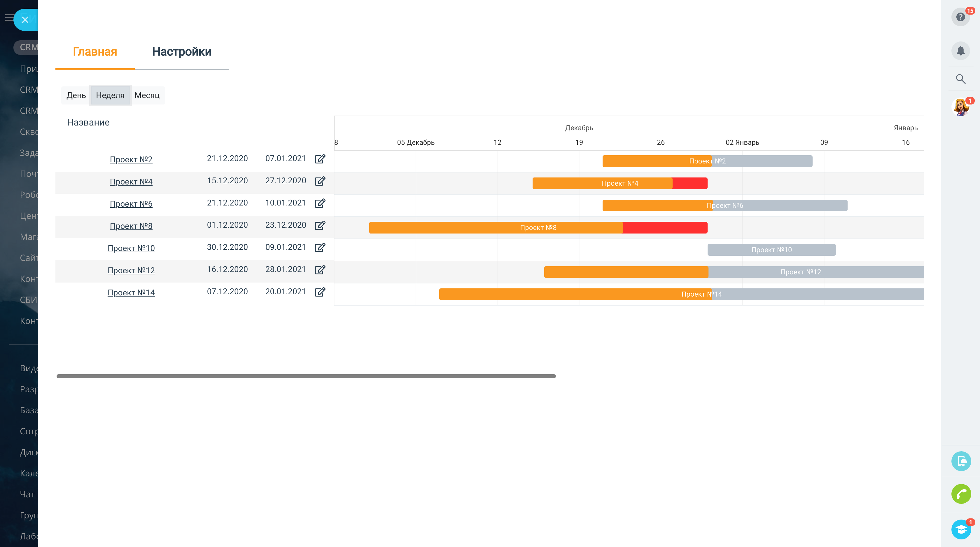The height and width of the screenshot is (547, 980).
Task: Select the Неделя view mode
Action: tap(110, 95)
